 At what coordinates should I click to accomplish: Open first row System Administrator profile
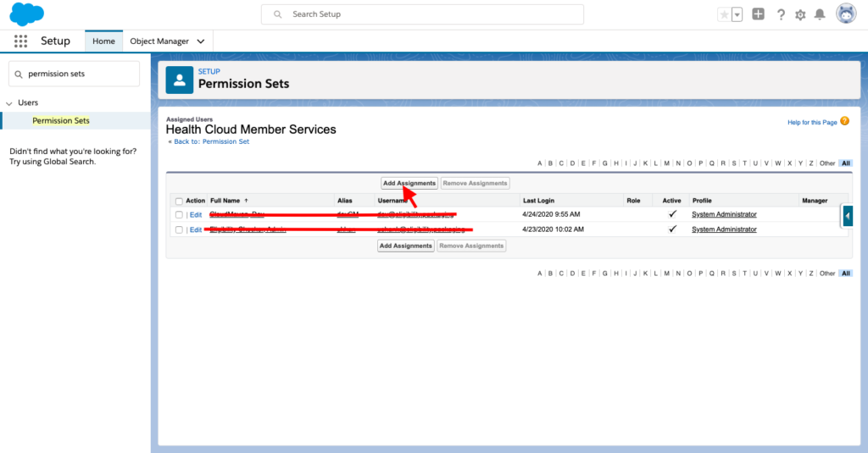(724, 214)
